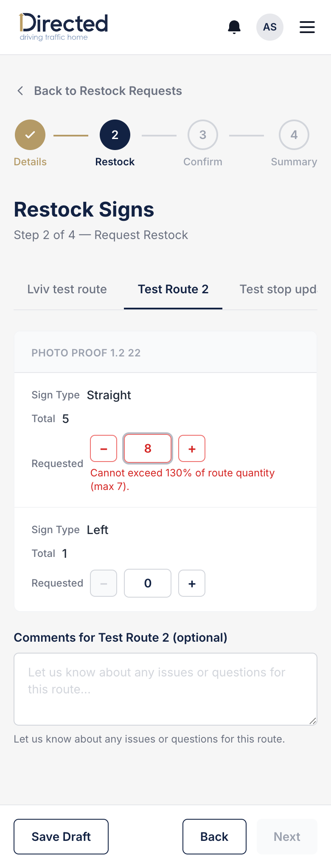Screen dimensions: 331x868
Task: Select step 4 Summary circle
Action: (294, 135)
